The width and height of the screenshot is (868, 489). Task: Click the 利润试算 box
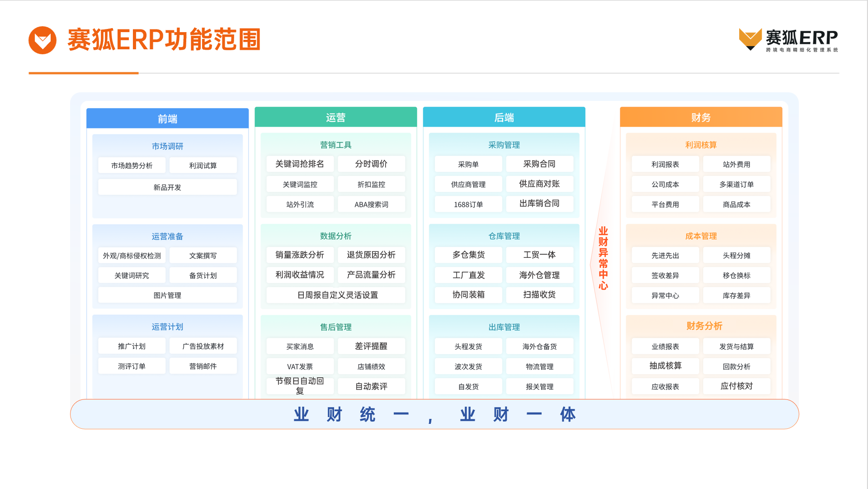pyautogui.click(x=203, y=166)
